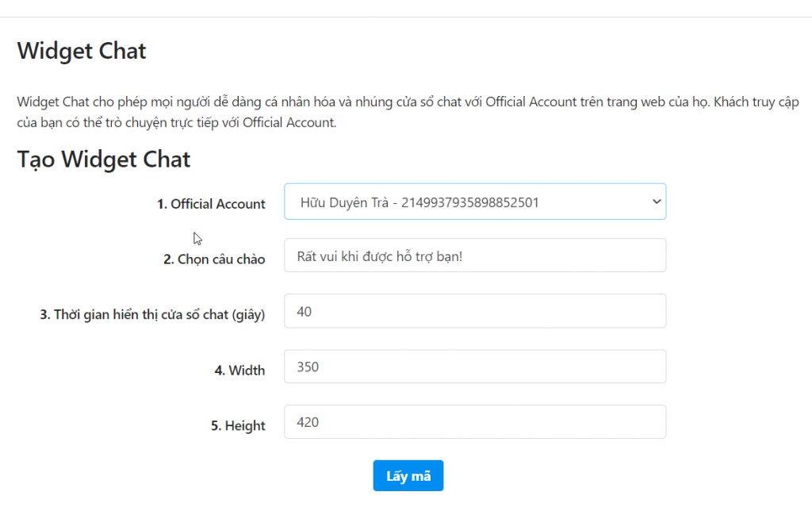Focus the chat window display time field
The width and height of the screenshot is (812, 507).
pos(475,311)
